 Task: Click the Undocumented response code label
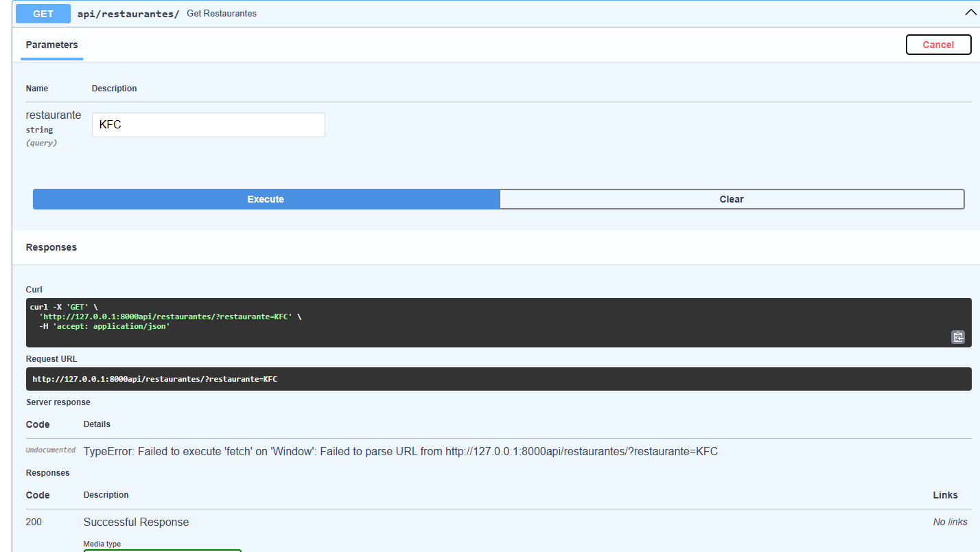(x=51, y=450)
